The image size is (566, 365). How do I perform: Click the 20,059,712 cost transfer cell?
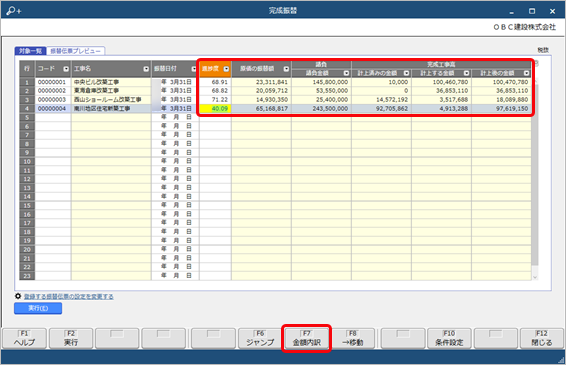[261, 91]
